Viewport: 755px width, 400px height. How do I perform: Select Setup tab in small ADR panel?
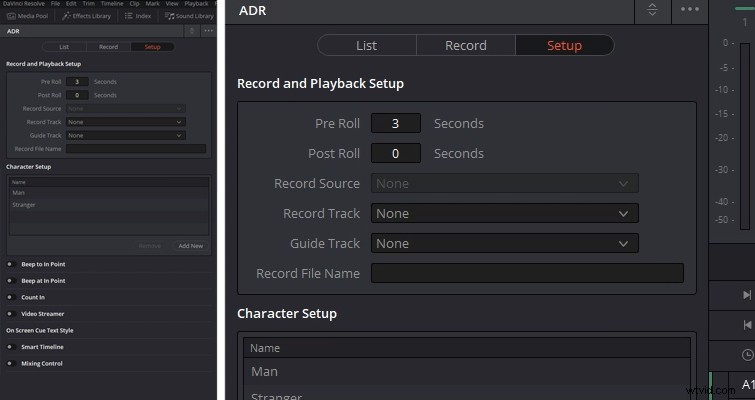tap(152, 47)
